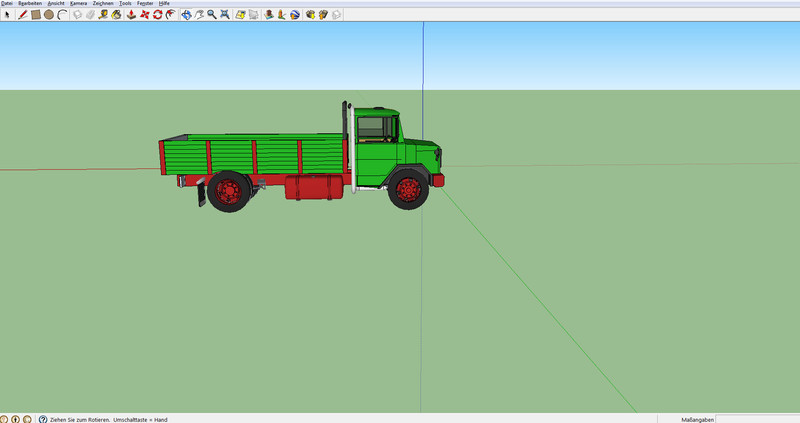Image resolution: width=800 pixels, height=423 pixels.
Task: Open the Tools menu
Action: point(126,3)
